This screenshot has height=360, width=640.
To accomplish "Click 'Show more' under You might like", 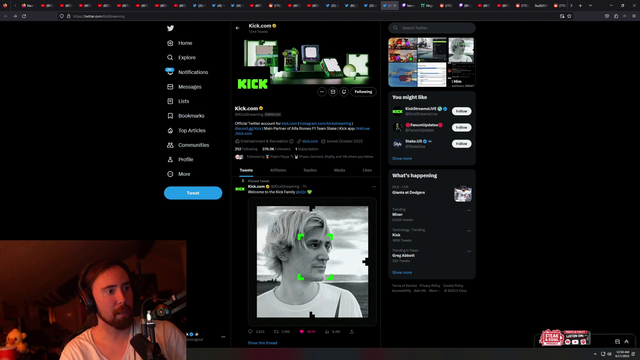I will (x=402, y=158).
